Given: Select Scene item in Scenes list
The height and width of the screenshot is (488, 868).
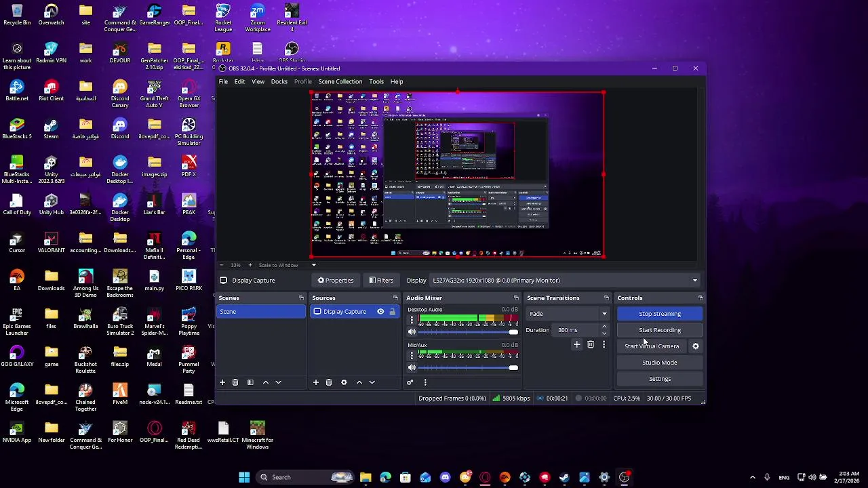Looking at the screenshot, I should [x=260, y=312].
